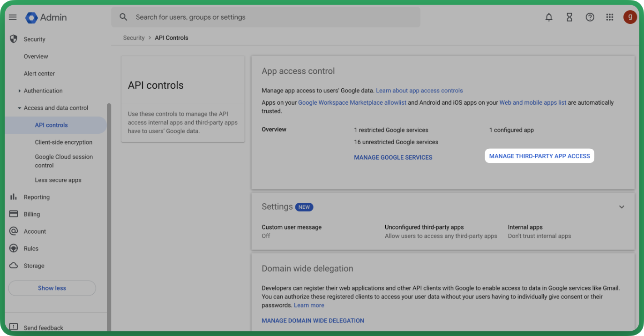The image size is (644, 336).
Task: Click Unconfigured third-party apps setting
Action: click(441, 231)
